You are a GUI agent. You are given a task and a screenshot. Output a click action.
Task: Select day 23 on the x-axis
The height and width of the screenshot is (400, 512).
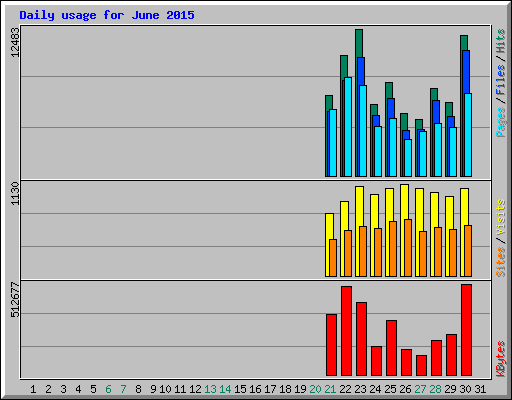coord(360,389)
